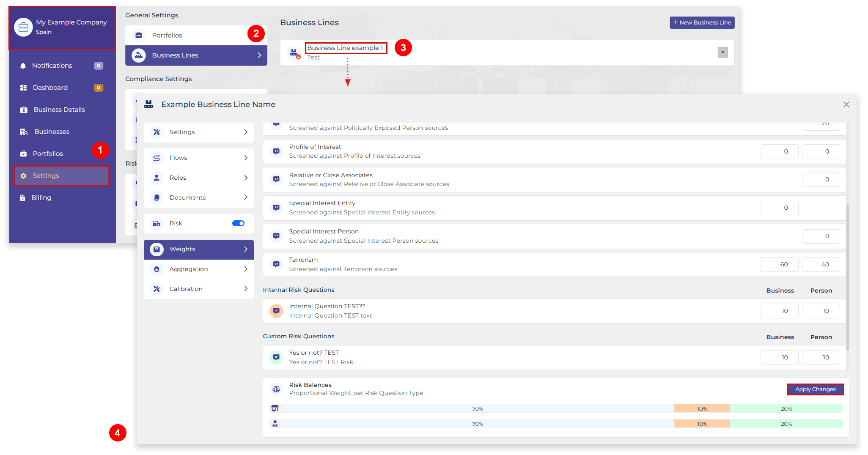Click the Notifications bell icon
The height and width of the screenshot is (455, 868).
(23, 66)
